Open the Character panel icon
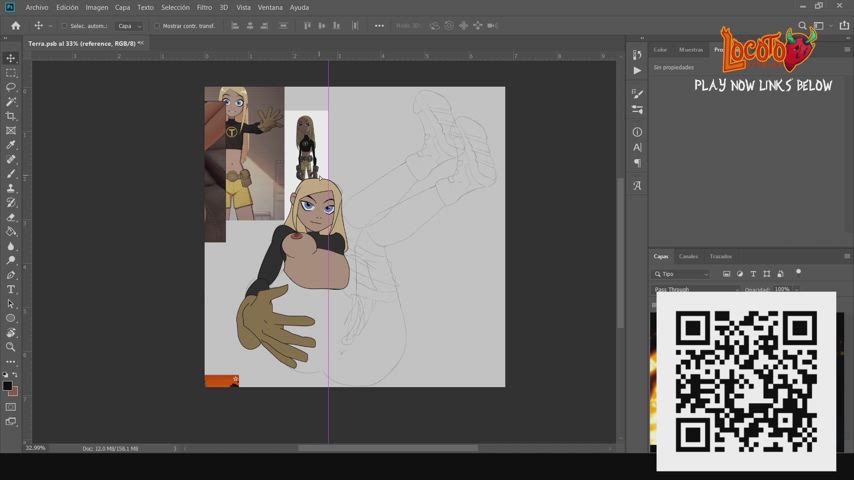The image size is (854, 480). point(637,147)
